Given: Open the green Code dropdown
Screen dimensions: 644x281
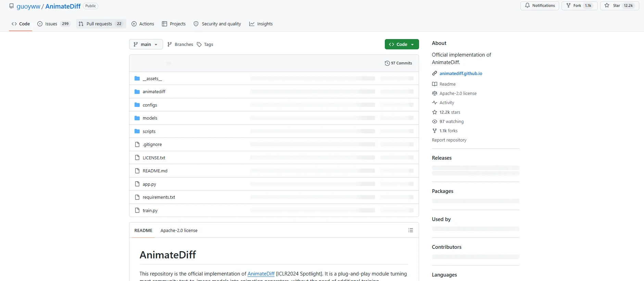Looking at the screenshot, I should 402,45.
